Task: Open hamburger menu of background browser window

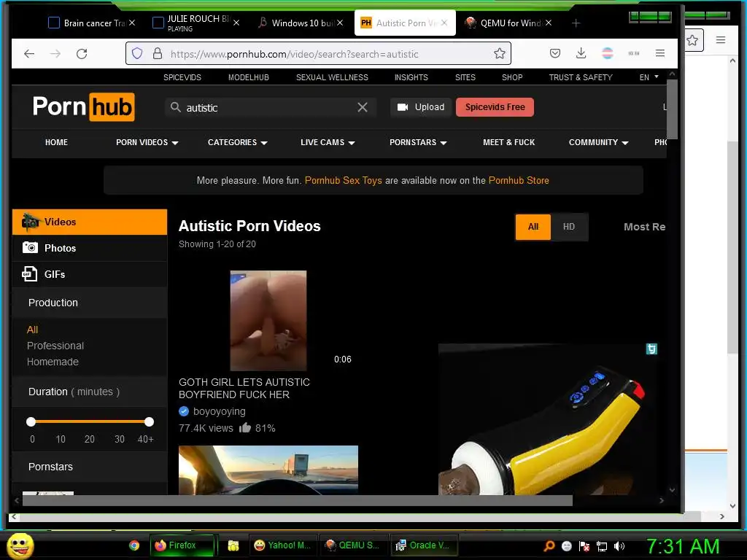Action: [x=720, y=40]
